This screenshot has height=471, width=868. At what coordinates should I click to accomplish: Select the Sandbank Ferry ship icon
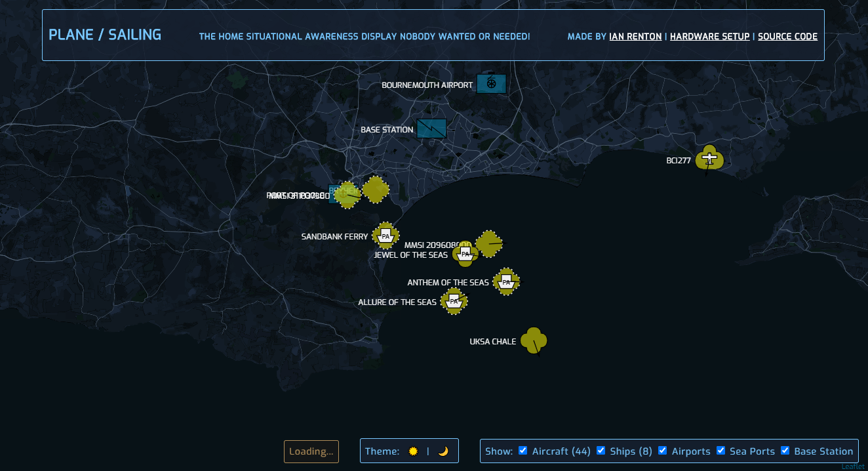click(385, 236)
